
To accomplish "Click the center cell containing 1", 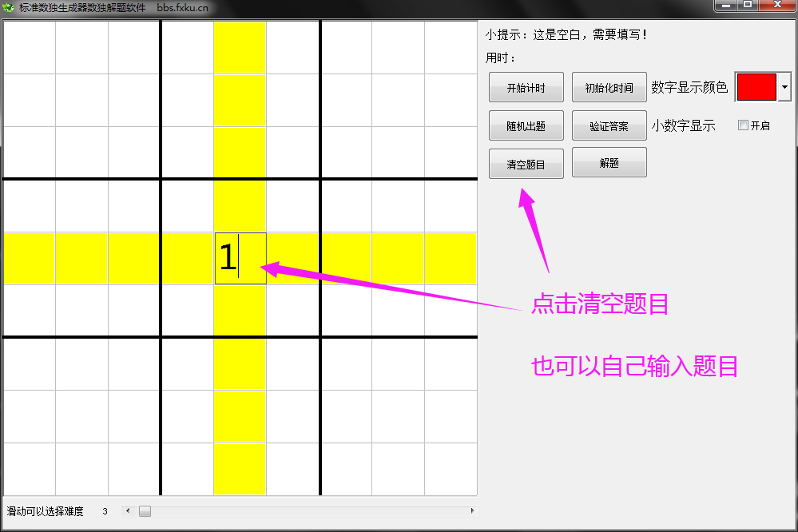I will [x=240, y=258].
